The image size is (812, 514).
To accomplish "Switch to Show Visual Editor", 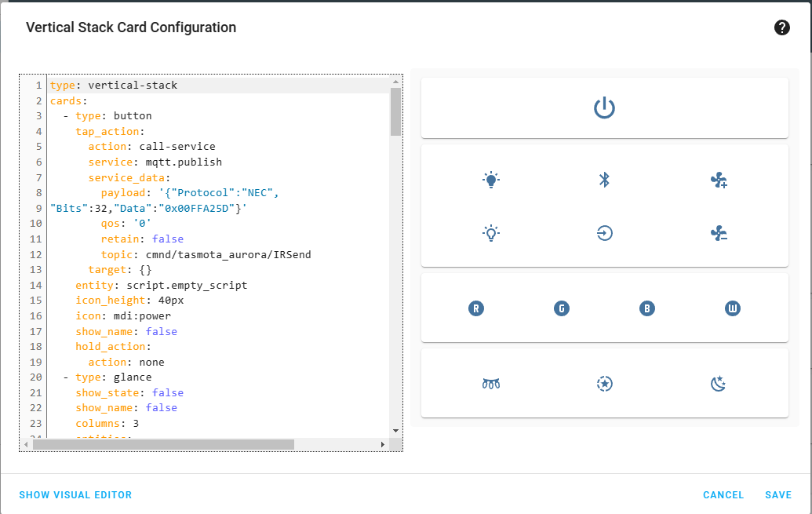I will 75,495.
